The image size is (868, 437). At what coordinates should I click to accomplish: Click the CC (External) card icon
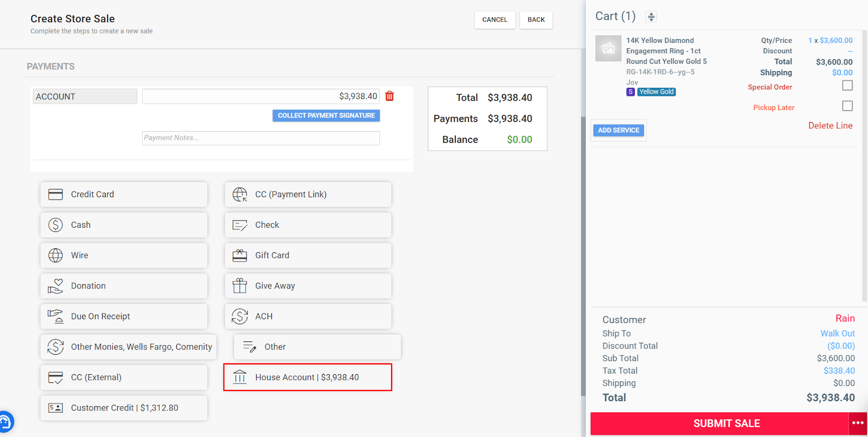pyautogui.click(x=55, y=377)
